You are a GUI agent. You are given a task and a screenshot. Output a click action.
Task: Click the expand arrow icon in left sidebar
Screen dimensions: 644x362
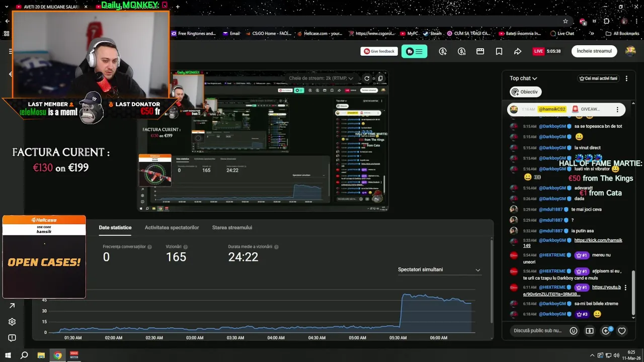click(12, 306)
